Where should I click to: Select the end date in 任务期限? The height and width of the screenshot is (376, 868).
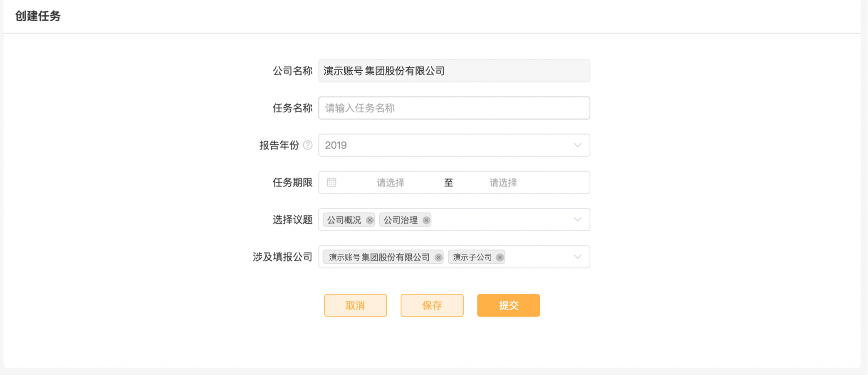tap(503, 183)
